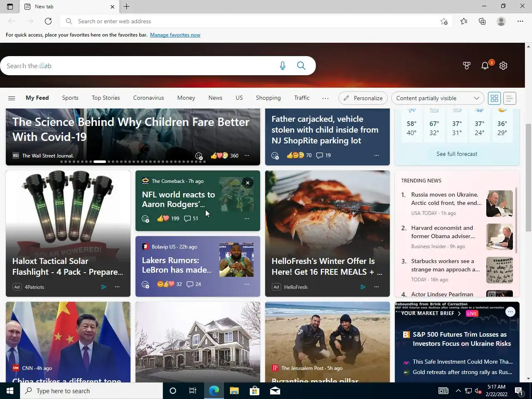Click the active carousel slide indicator
Screen dimensions: 532x399
100,161
